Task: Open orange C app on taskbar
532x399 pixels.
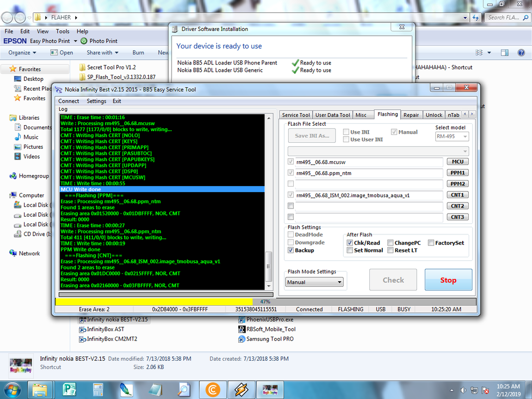Action: pyautogui.click(x=212, y=390)
